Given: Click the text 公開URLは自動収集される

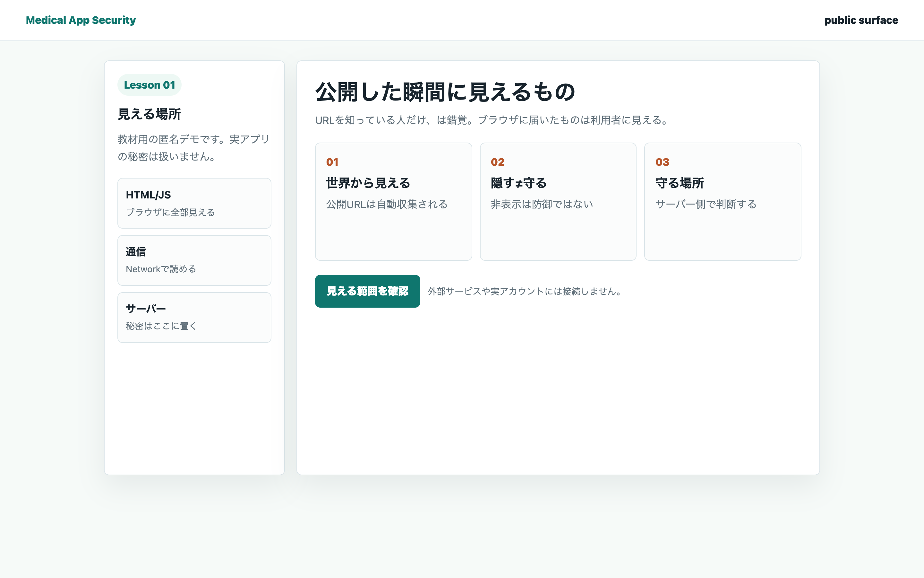Looking at the screenshot, I should [x=386, y=204].
